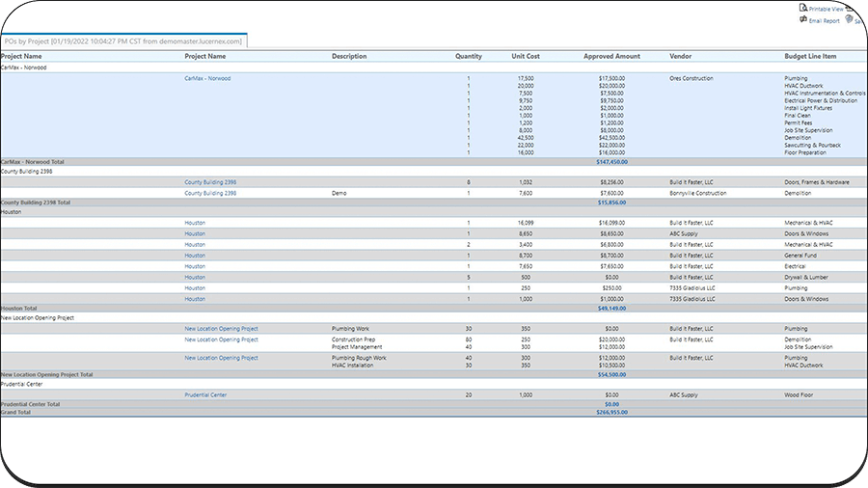This screenshot has height=488, width=868.
Task: Click the Budget Line Item column header
Action: [x=810, y=57]
